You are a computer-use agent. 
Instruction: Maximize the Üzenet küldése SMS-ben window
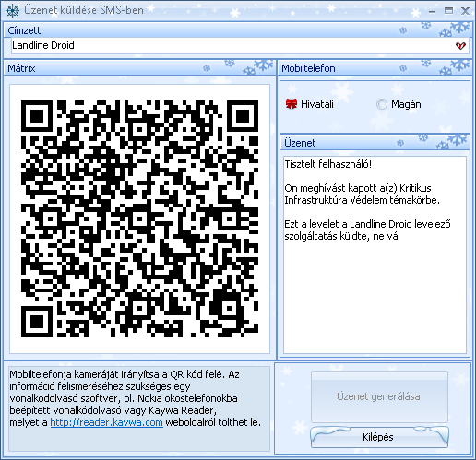pyautogui.click(x=448, y=11)
